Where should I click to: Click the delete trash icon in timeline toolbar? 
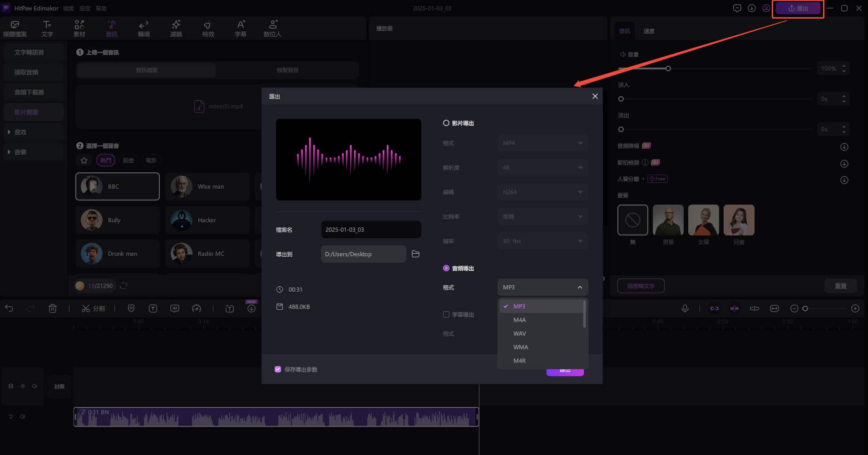[x=53, y=308]
